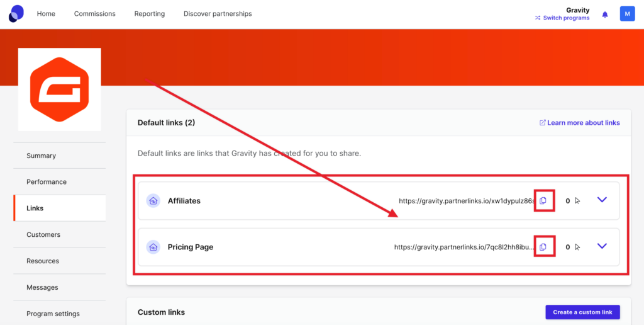644x325 pixels.
Task: Copy the Affiliates link to clipboard
Action: pyautogui.click(x=543, y=201)
